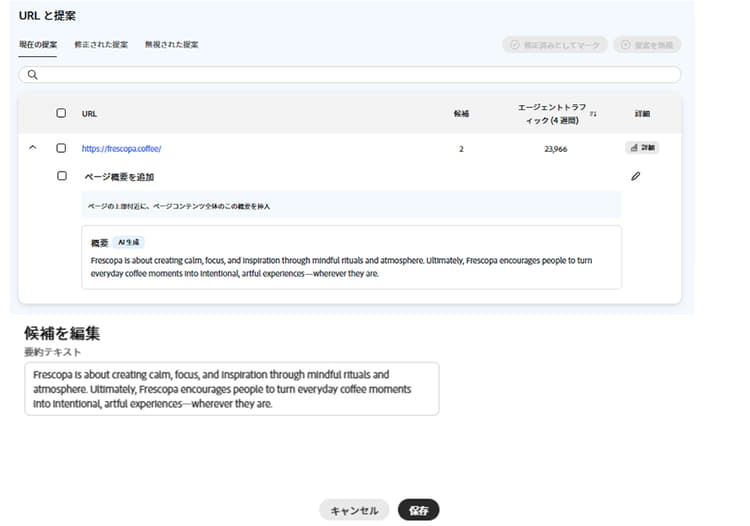Click the 候補 column header
Image resolution: width=750 pixels, height=526 pixels.
point(461,113)
